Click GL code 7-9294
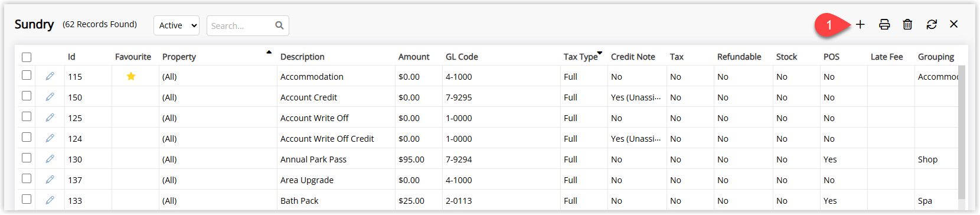980x215 pixels. [459, 159]
